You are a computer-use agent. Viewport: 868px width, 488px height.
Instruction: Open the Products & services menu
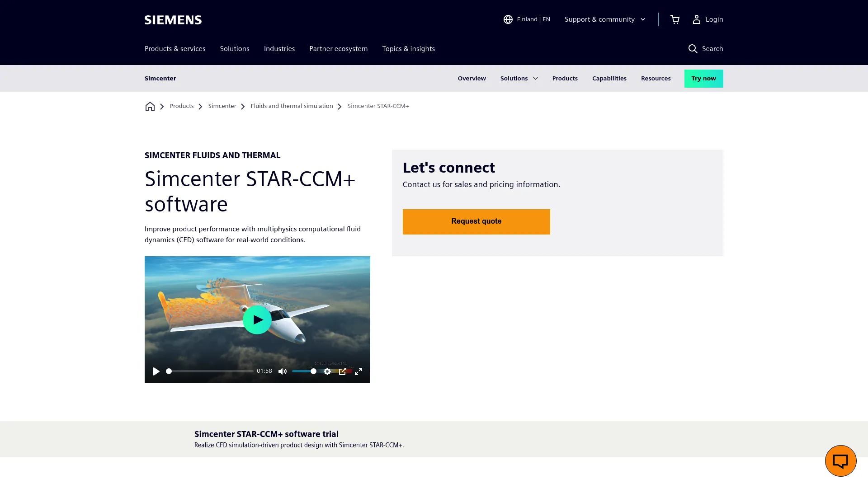tap(175, 49)
